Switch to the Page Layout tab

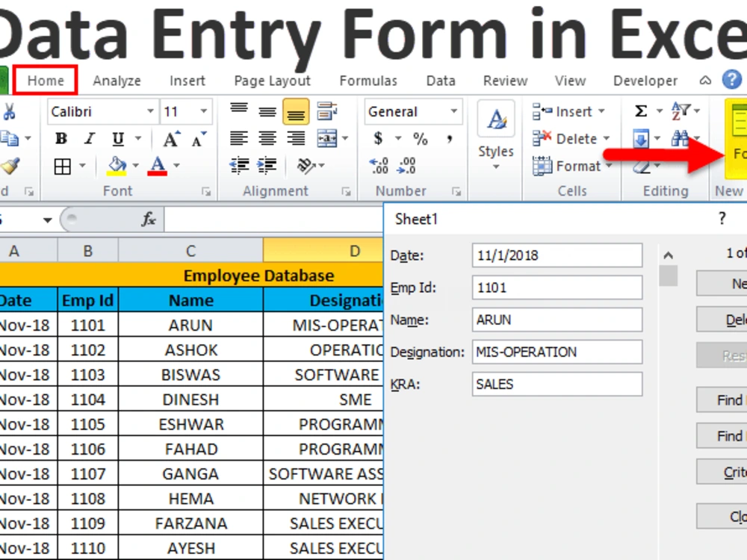(x=272, y=81)
